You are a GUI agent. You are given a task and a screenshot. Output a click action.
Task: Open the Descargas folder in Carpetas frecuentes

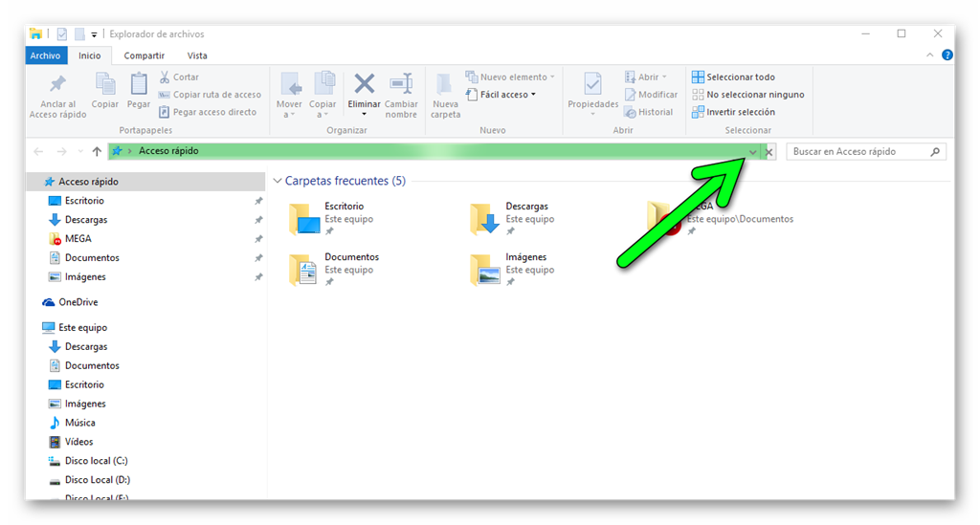[513, 218]
